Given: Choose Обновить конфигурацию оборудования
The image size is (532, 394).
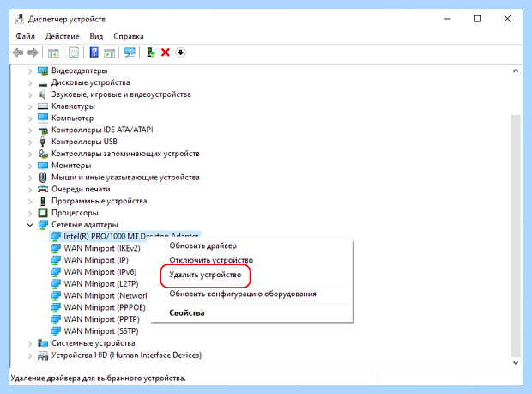Looking at the screenshot, I should click(243, 294).
